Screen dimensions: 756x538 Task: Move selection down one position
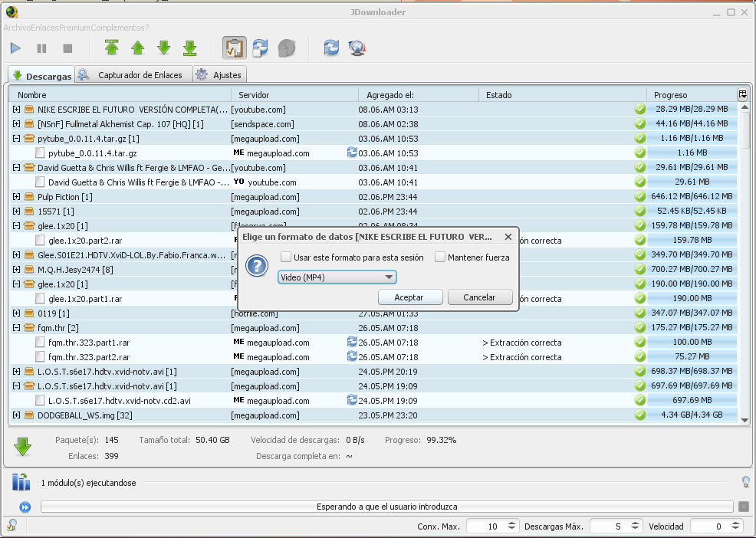click(164, 48)
